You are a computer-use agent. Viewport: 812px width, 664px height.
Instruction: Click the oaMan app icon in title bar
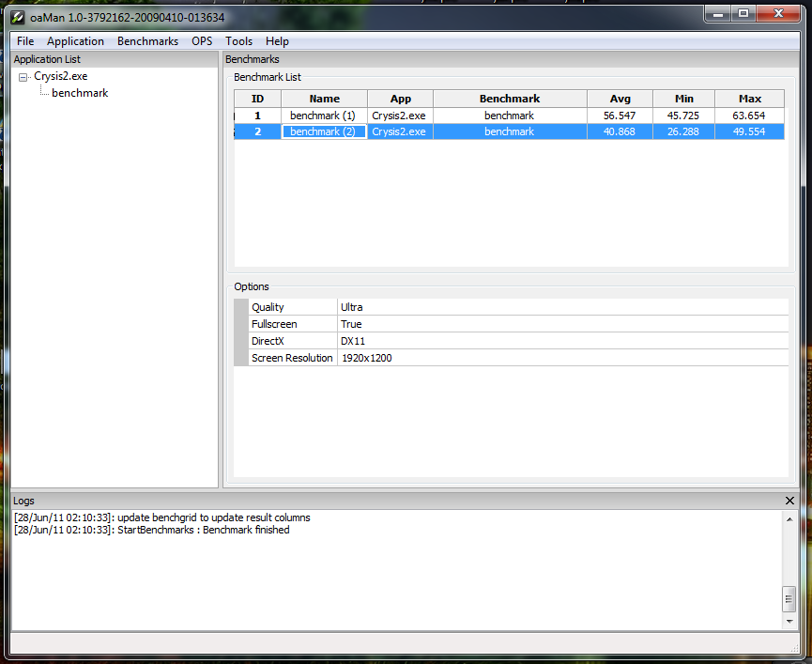pyautogui.click(x=18, y=17)
